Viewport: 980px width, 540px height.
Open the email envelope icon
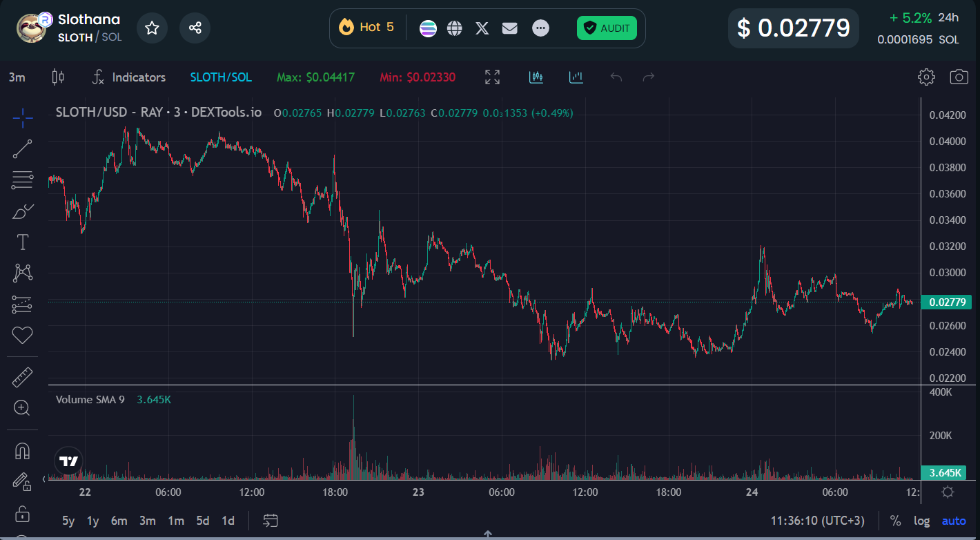tap(510, 28)
